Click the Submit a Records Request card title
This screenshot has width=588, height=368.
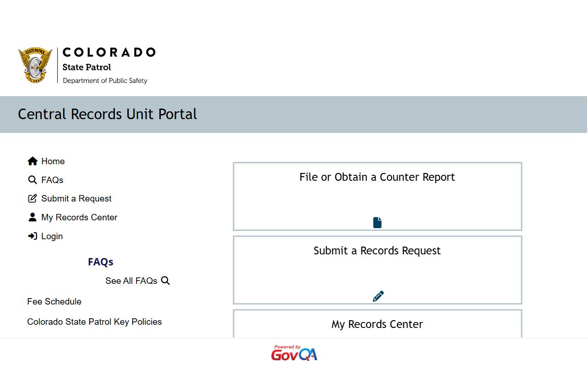pyautogui.click(x=377, y=251)
